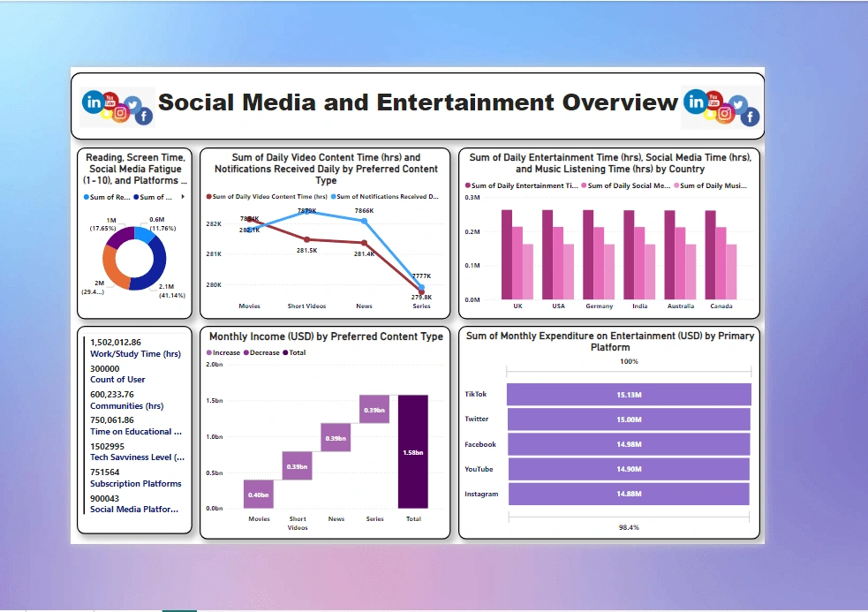
Task: Click the 7777K blue point for Series
Action: click(x=421, y=287)
